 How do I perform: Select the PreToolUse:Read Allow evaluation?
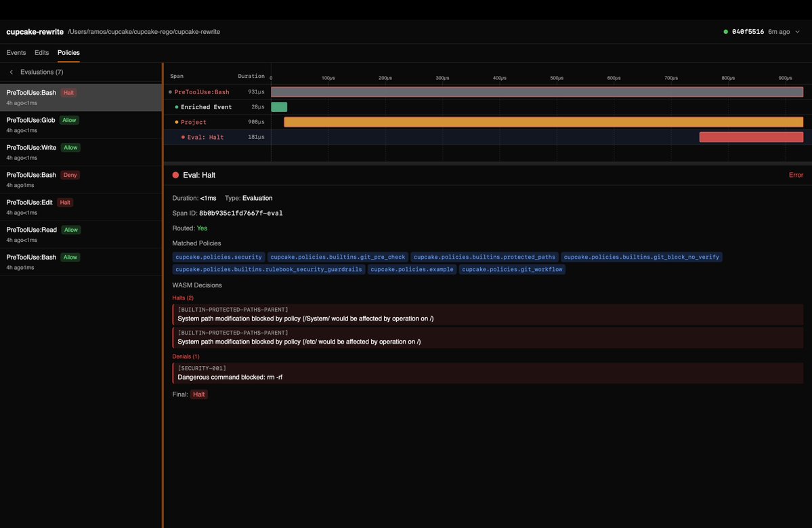tap(81, 235)
